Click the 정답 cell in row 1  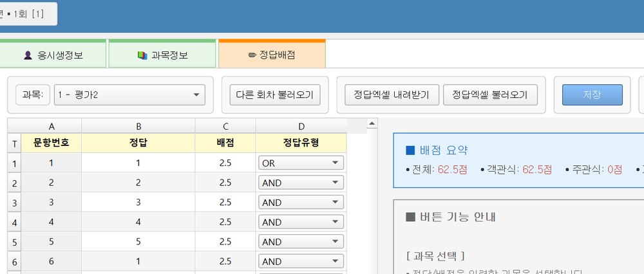(138, 163)
